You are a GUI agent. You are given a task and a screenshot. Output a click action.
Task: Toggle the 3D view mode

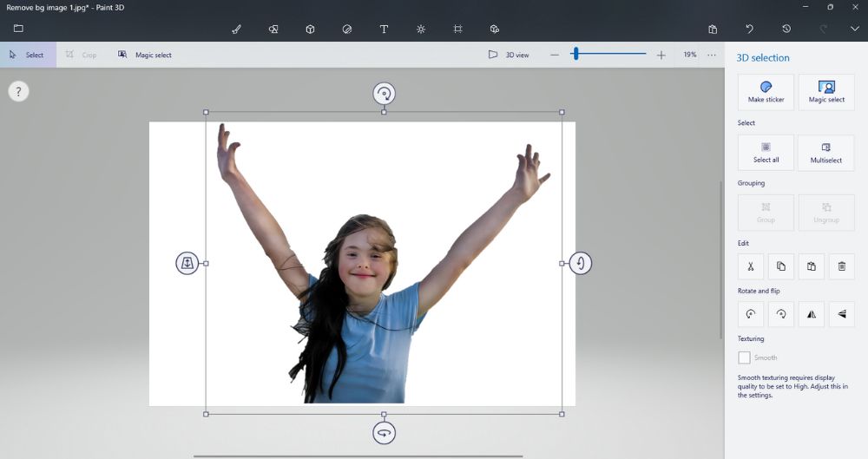(x=509, y=55)
